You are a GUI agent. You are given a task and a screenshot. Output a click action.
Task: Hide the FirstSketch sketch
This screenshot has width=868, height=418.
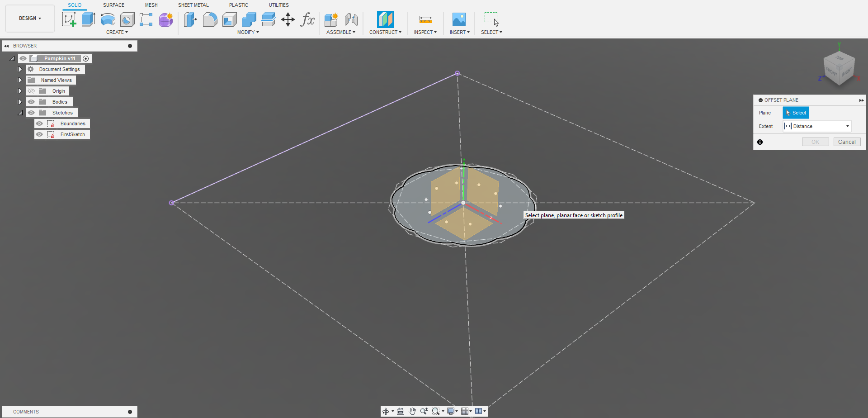pos(39,134)
